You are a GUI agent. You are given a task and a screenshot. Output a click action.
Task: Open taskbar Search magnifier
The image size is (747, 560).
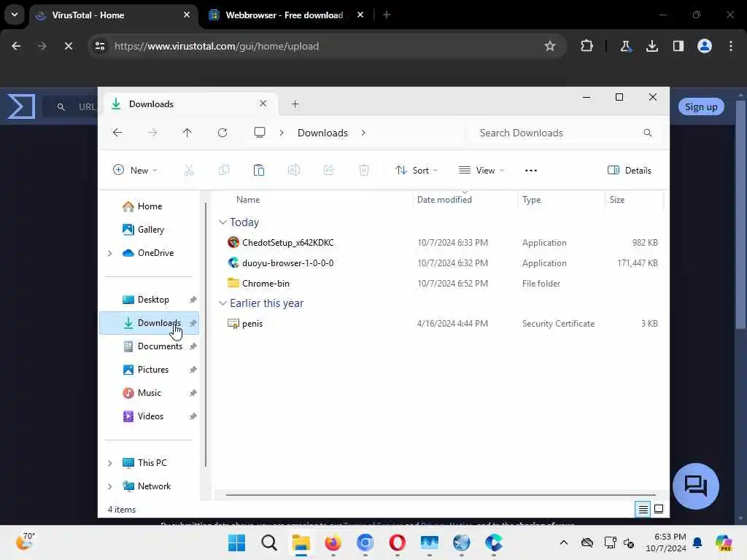(269, 542)
